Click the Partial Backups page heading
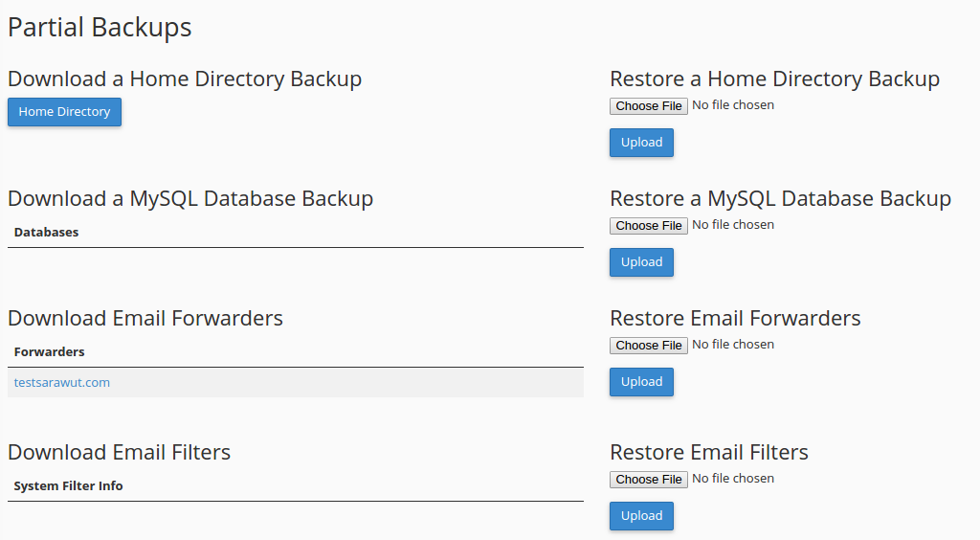980x540 pixels. tap(100, 28)
